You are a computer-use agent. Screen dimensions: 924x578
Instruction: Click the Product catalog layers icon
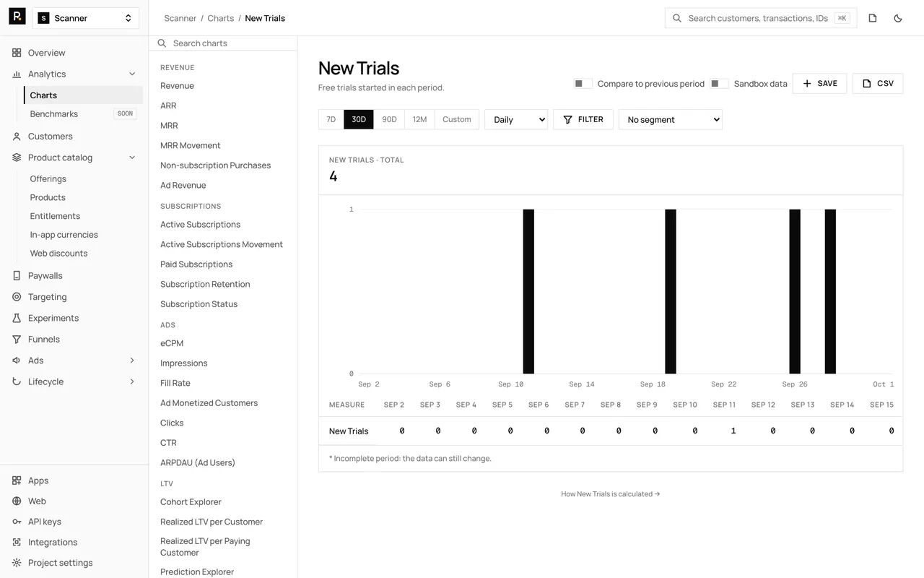click(x=17, y=158)
